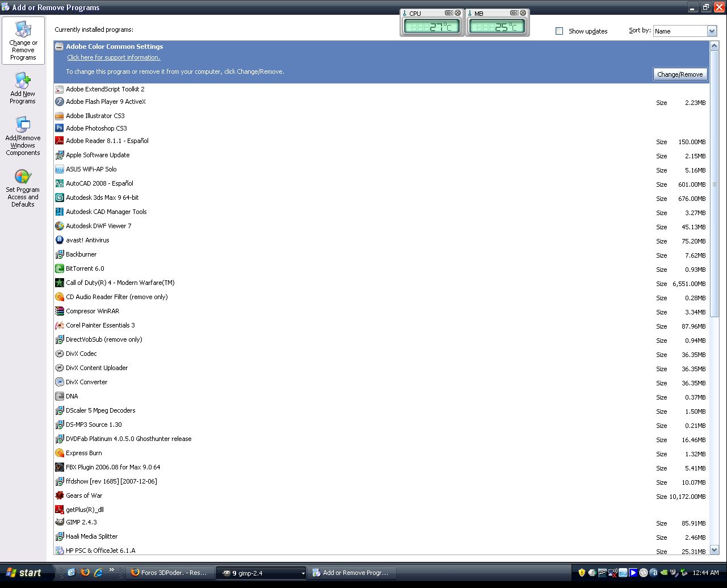Image resolution: width=727 pixels, height=588 pixels.
Task: Select getPlus(R)_dll entry
Action: click(x=381, y=510)
